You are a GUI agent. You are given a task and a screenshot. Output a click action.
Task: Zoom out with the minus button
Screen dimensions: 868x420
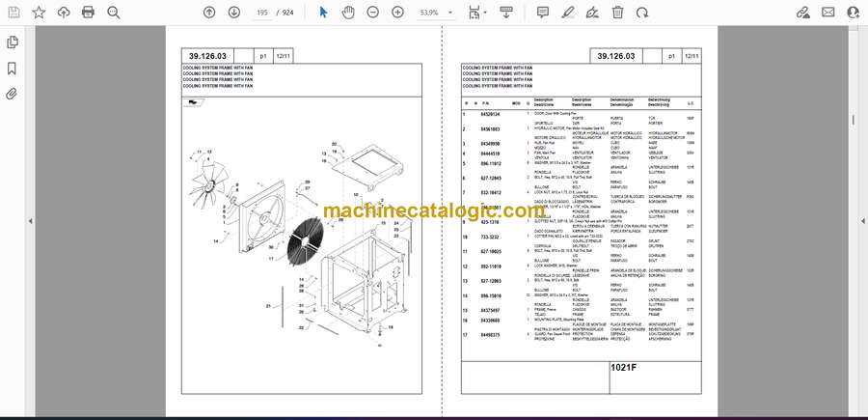tap(373, 13)
